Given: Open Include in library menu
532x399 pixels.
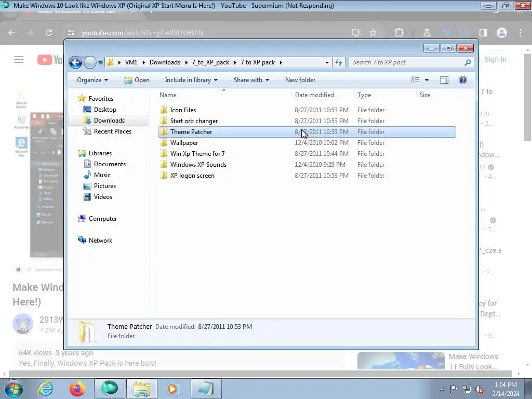Looking at the screenshot, I should pos(191,80).
